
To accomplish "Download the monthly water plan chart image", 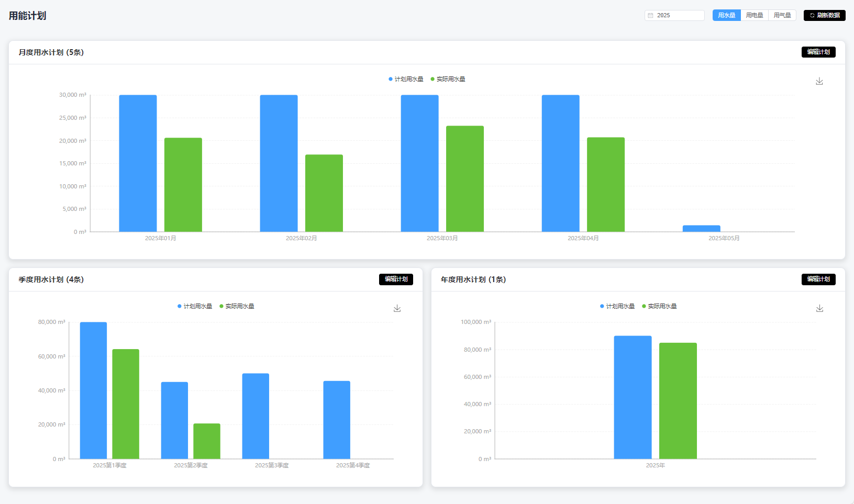I will pos(819,81).
